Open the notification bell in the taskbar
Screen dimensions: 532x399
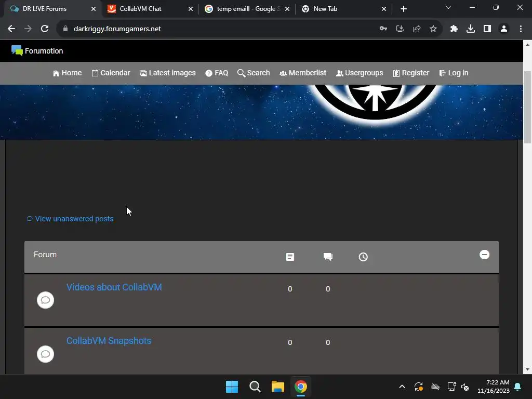point(518,387)
